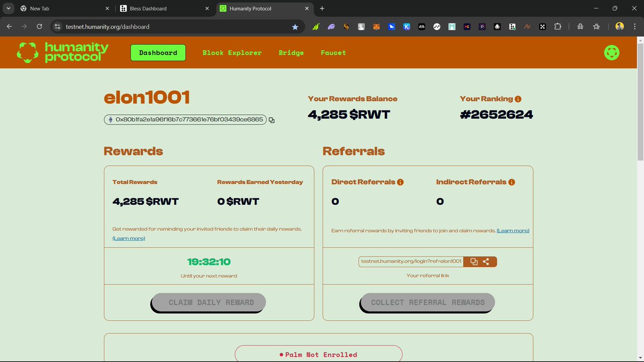
Task: Go back to previous page
Action: [x=9, y=26]
